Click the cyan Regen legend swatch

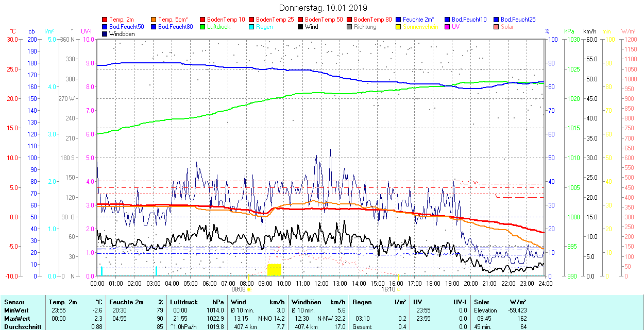point(252,27)
